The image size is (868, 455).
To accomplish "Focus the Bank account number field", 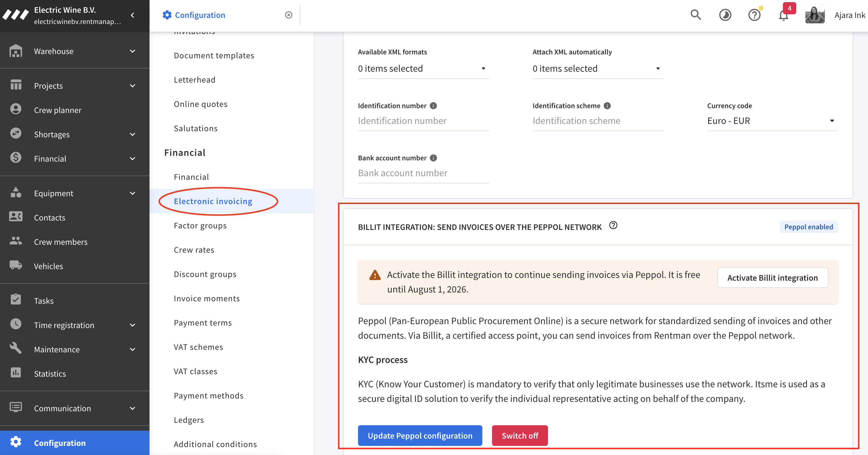I will pos(423,173).
